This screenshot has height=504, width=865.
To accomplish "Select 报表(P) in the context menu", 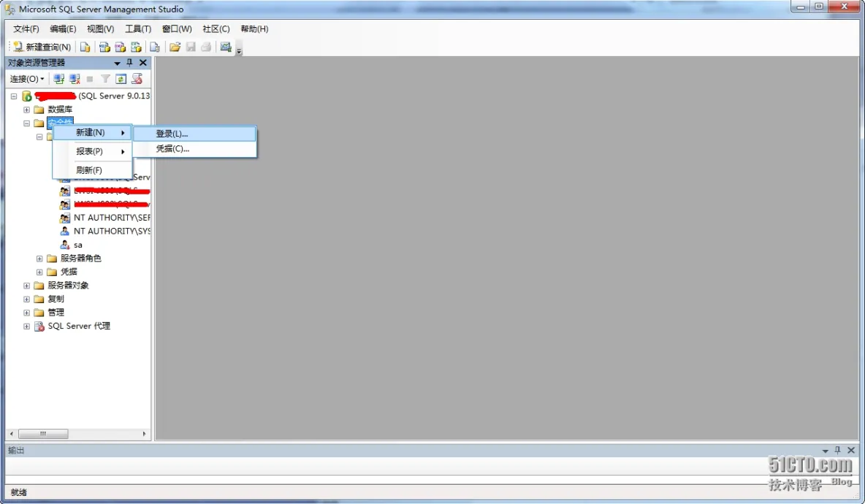I will [x=93, y=151].
